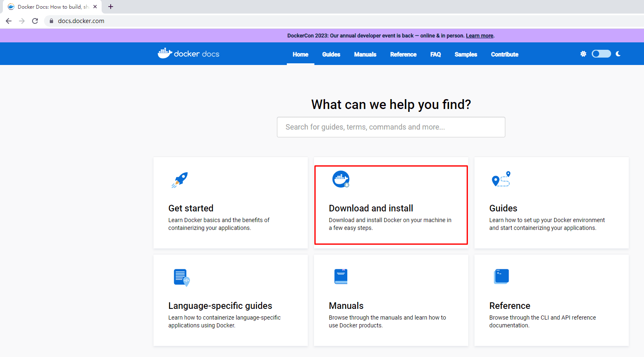Click the docs.docker.com address bar

pyautogui.click(x=344, y=21)
